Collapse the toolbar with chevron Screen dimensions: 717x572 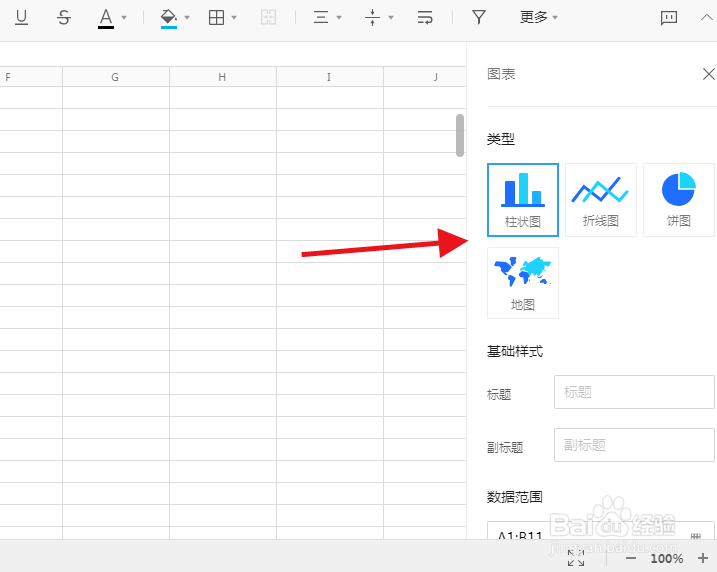coord(707,17)
